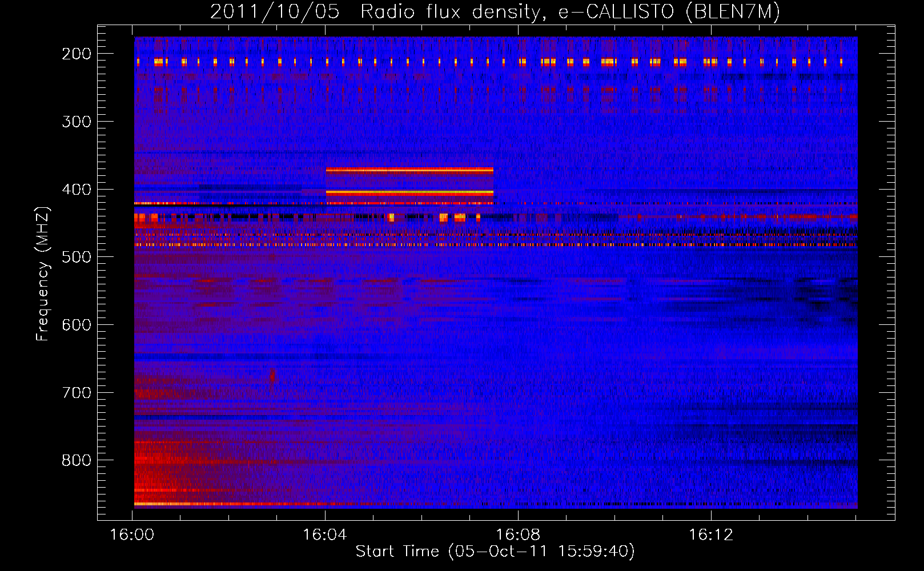Click the "700" frequency tick label
924x571 pixels.
point(77,393)
